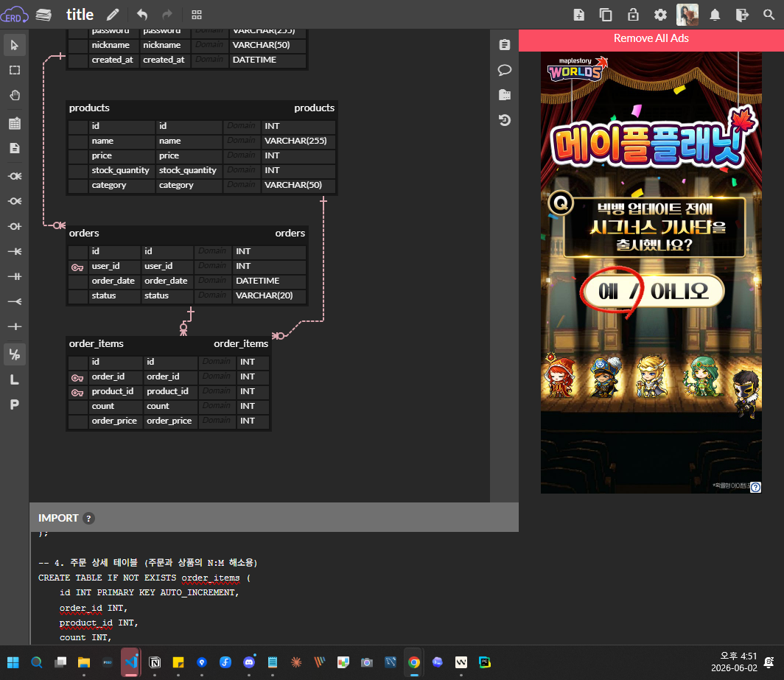Select zero-or-one relationship tool

[x=15, y=226]
